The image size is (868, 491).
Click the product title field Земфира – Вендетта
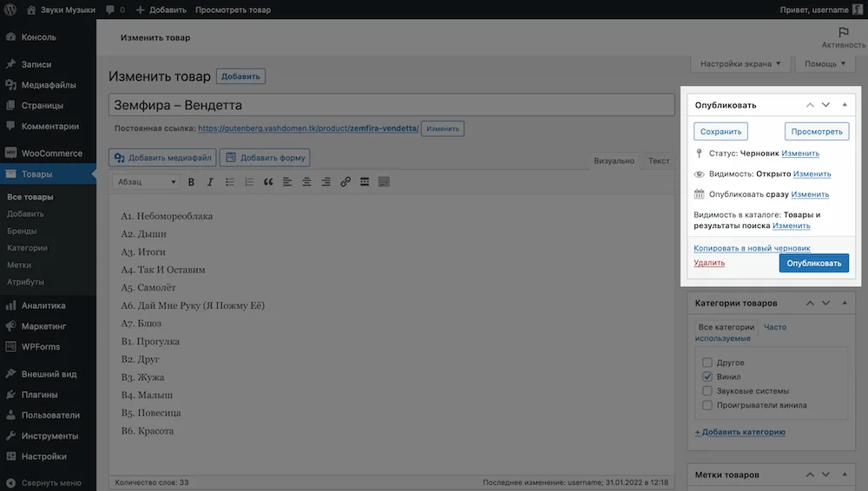coord(391,105)
